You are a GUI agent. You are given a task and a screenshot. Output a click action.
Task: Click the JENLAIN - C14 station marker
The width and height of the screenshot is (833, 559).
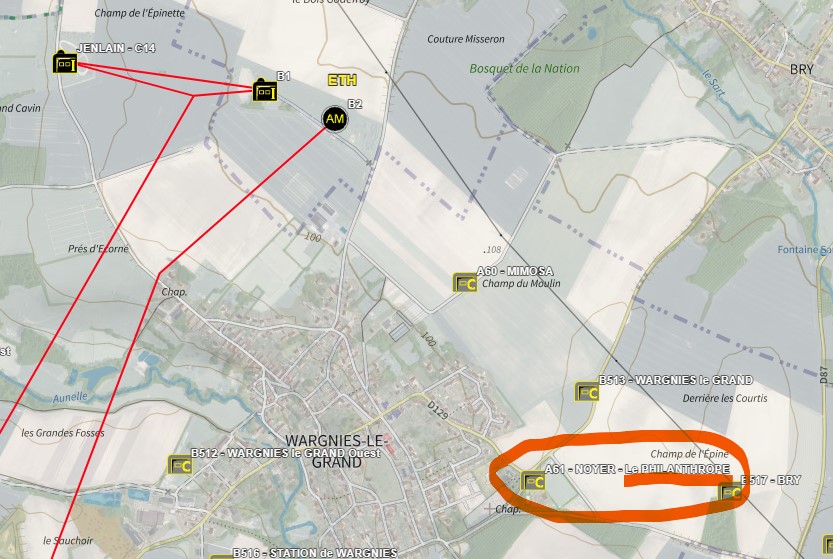pyautogui.click(x=65, y=62)
